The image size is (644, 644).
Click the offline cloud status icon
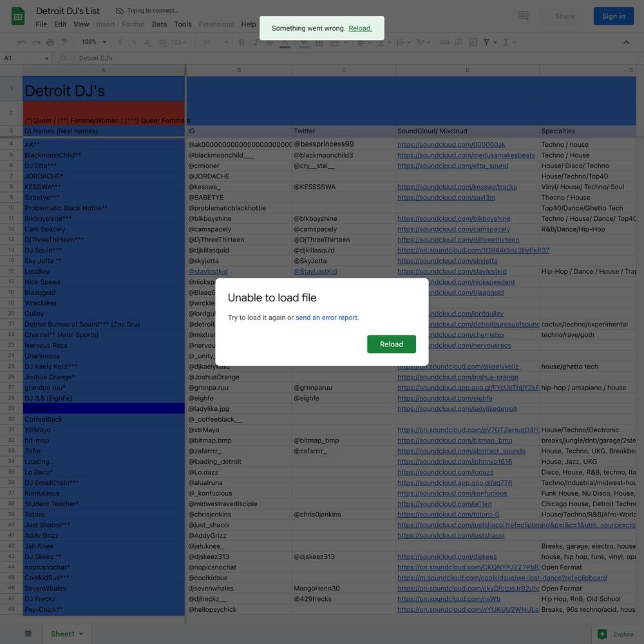coord(120,11)
